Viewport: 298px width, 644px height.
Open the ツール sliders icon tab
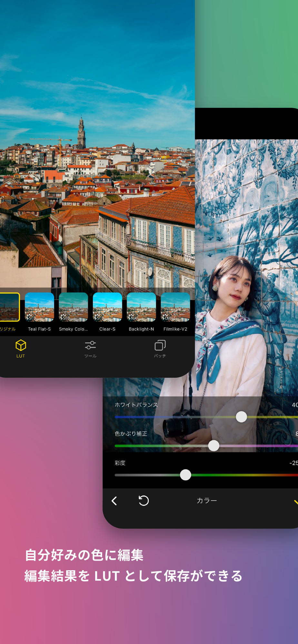coord(90,349)
